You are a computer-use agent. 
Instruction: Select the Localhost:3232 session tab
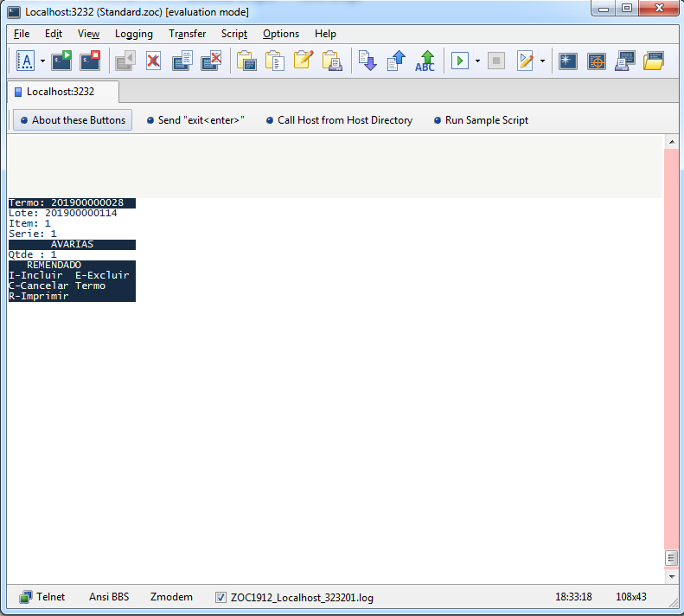[63, 92]
